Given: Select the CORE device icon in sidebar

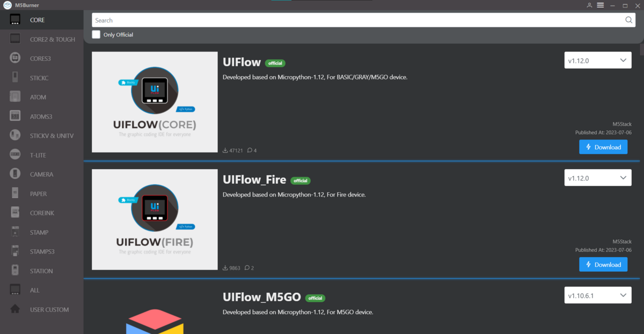Looking at the screenshot, I should point(15,20).
